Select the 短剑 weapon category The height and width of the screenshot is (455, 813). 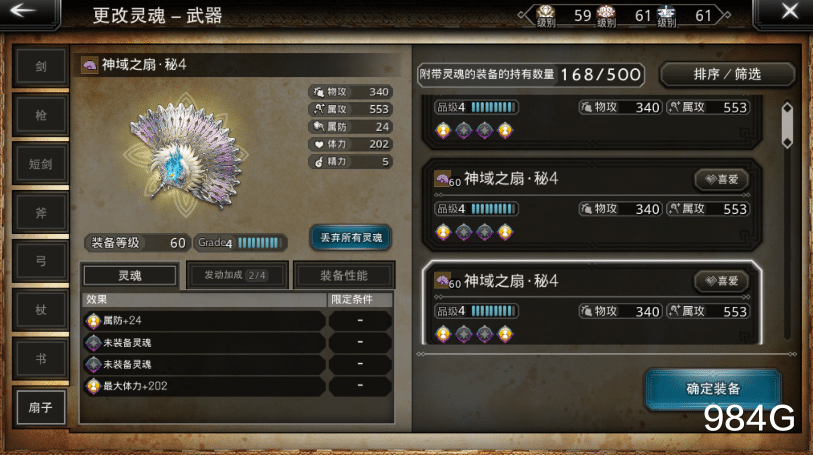click(40, 164)
